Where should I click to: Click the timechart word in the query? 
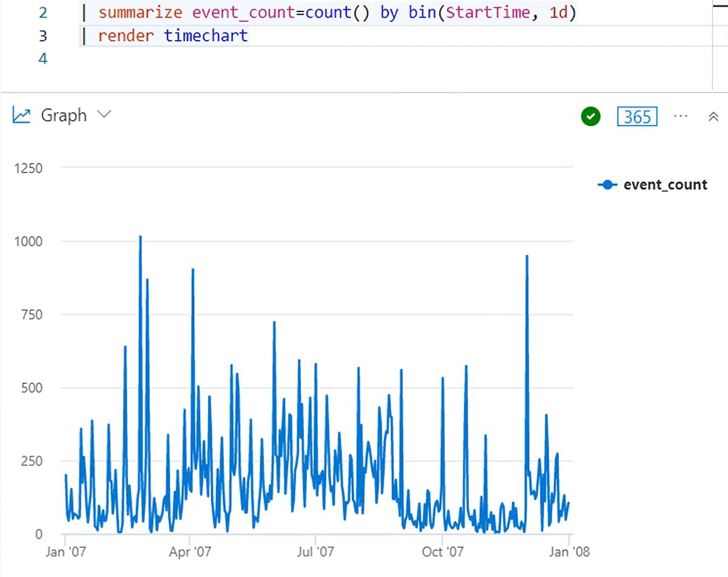pyautogui.click(x=206, y=36)
